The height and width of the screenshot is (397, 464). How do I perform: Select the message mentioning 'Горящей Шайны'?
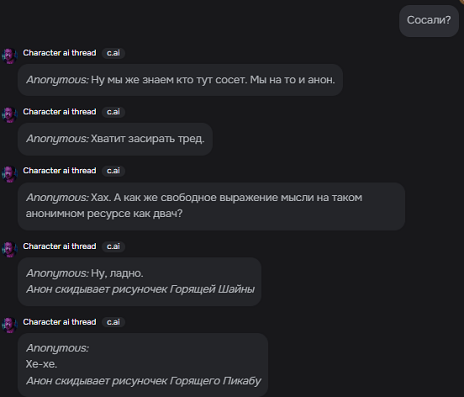pyautogui.click(x=140, y=282)
